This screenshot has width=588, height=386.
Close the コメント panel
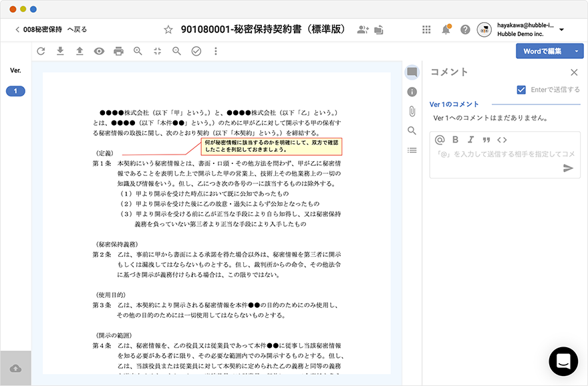coord(574,72)
